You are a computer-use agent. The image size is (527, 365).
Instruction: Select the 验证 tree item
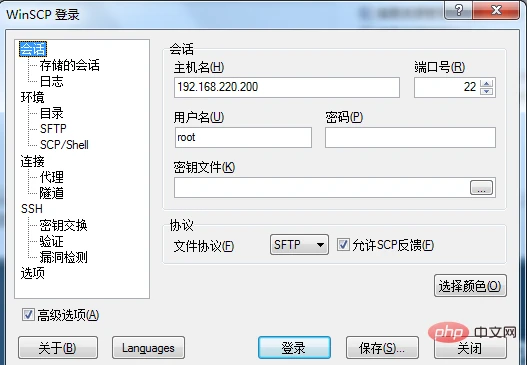(x=51, y=241)
